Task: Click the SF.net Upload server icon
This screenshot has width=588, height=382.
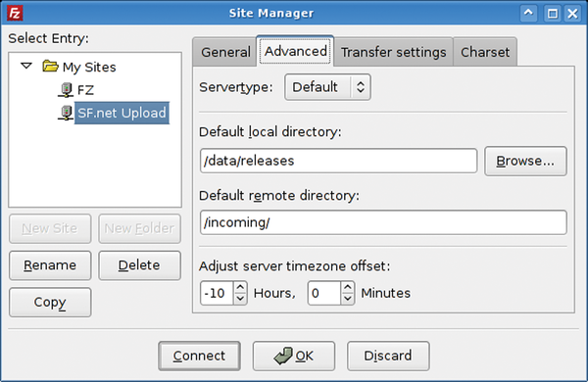Action: coord(66,113)
